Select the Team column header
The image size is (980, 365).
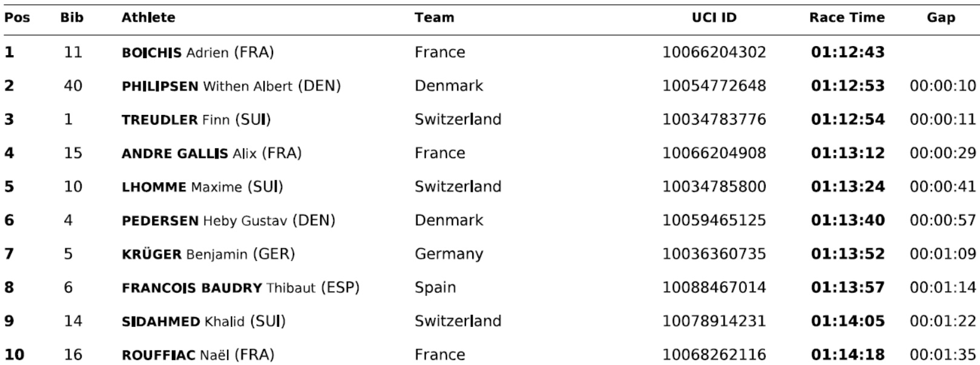(x=434, y=18)
